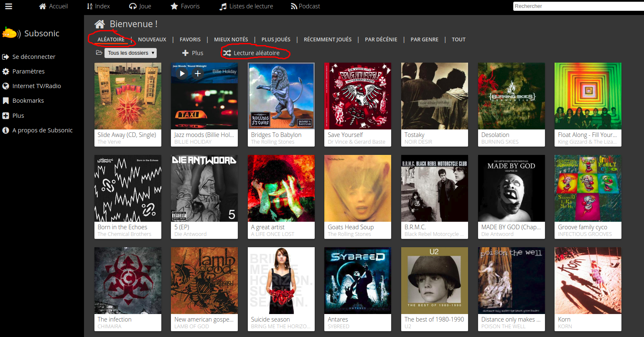Click the Subsonic submarine logo
The height and width of the screenshot is (337, 644).
point(11,33)
